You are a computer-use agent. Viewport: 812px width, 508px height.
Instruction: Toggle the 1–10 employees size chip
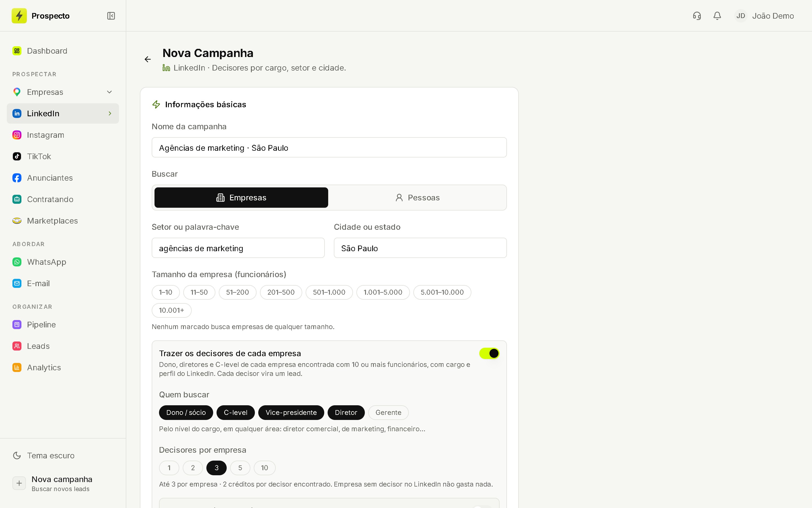click(166, 292)
